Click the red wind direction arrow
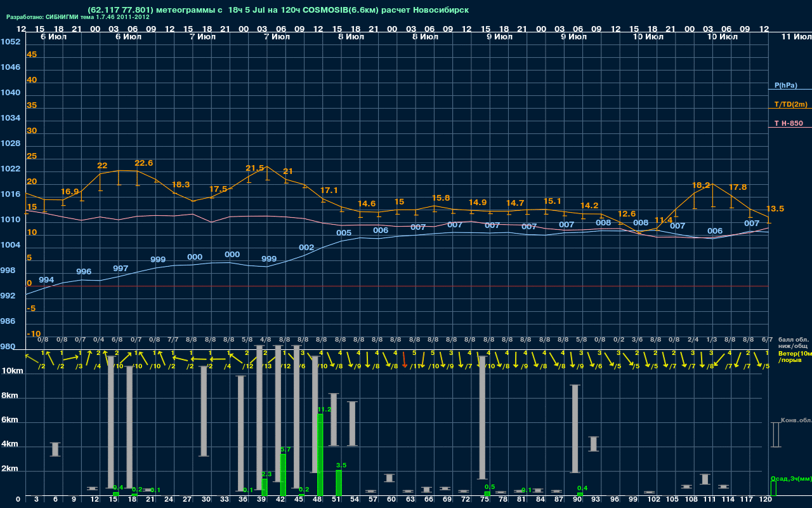 (404, 360)
